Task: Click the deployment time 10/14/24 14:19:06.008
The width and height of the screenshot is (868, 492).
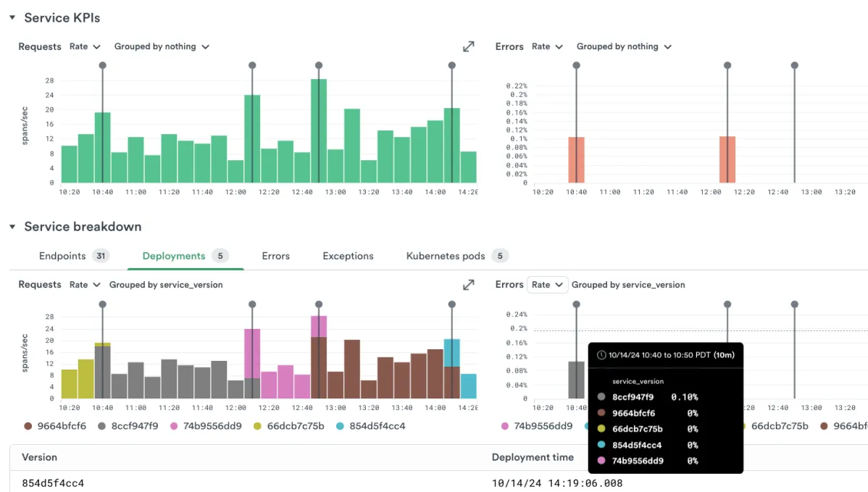Action: (x=557, y=483)
